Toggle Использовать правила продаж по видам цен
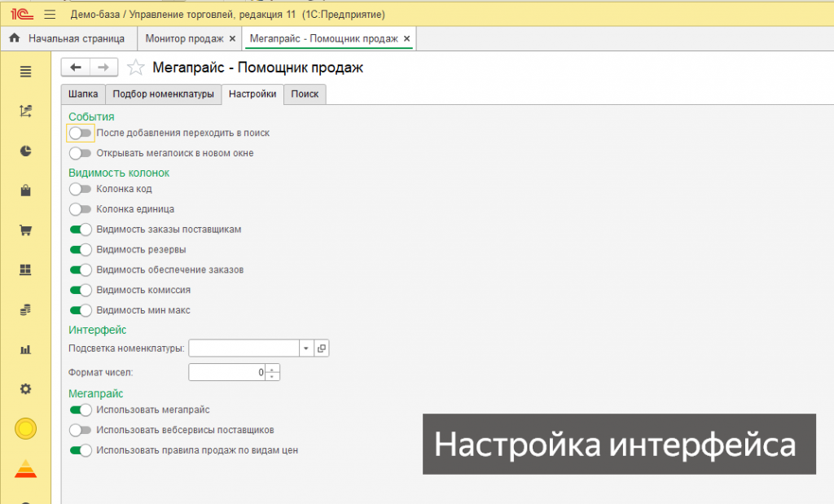This screenshot has height=504, width=834. [x=81, y=450]
